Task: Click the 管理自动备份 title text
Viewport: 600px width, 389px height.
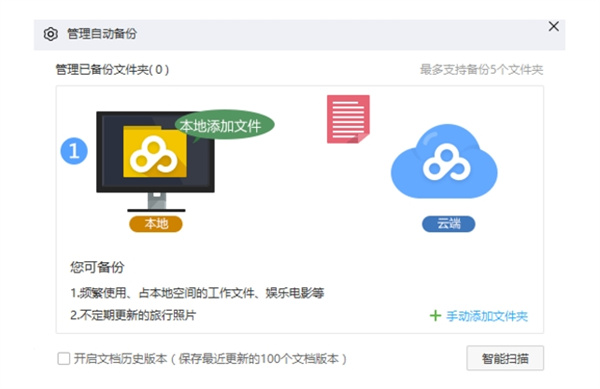Action: coord(102,34)
